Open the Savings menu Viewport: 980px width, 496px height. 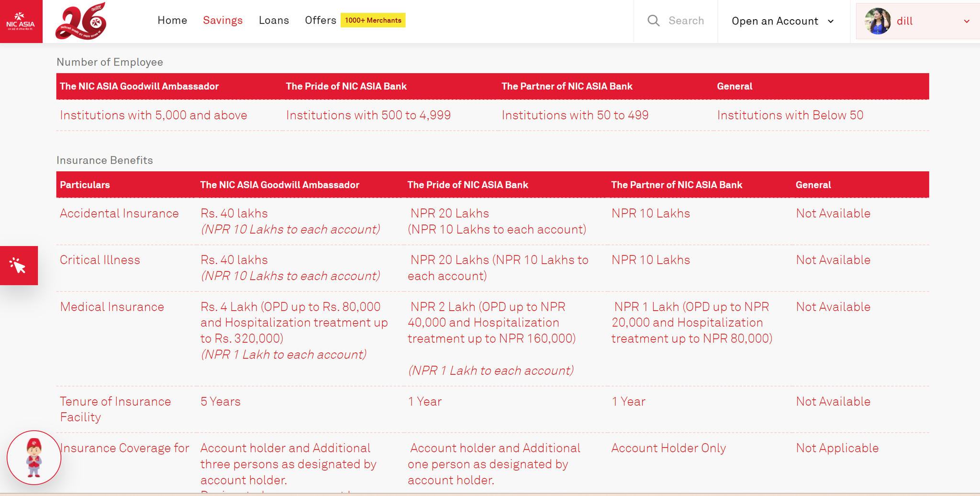223,20
